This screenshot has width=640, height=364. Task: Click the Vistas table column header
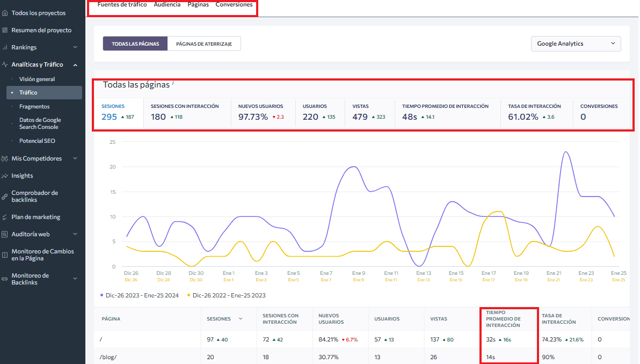click(x=438, y=319)
